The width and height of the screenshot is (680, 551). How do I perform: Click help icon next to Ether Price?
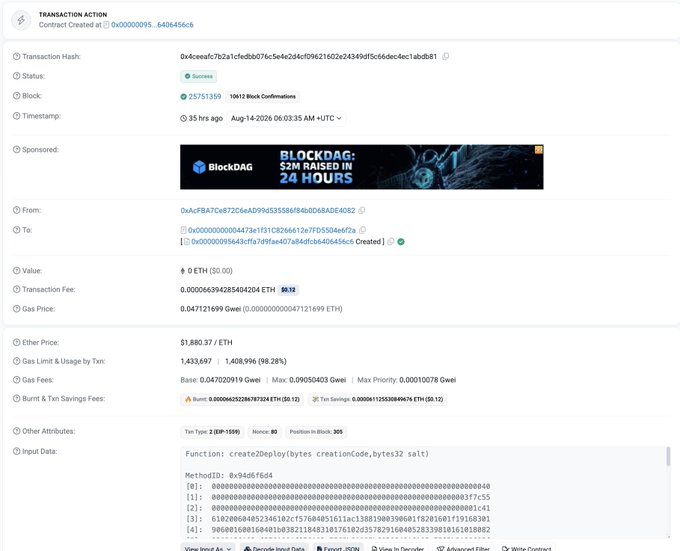click(16, 342)
